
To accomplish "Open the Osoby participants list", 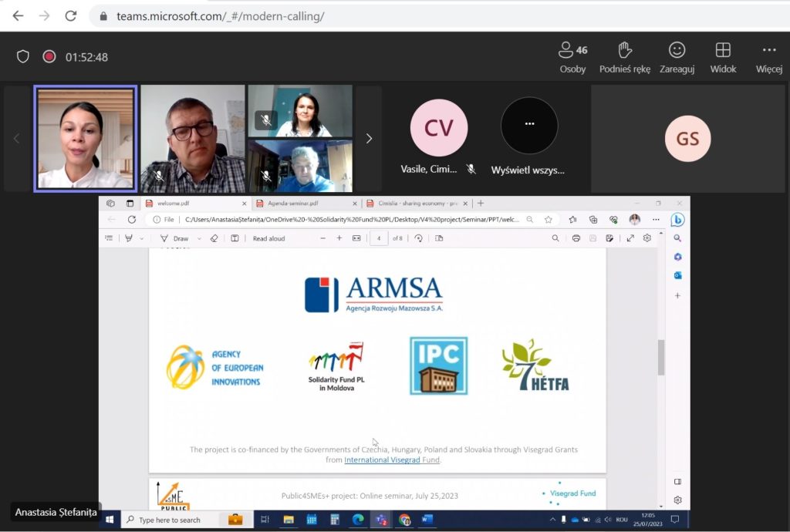I will click(x=572, y=57).
